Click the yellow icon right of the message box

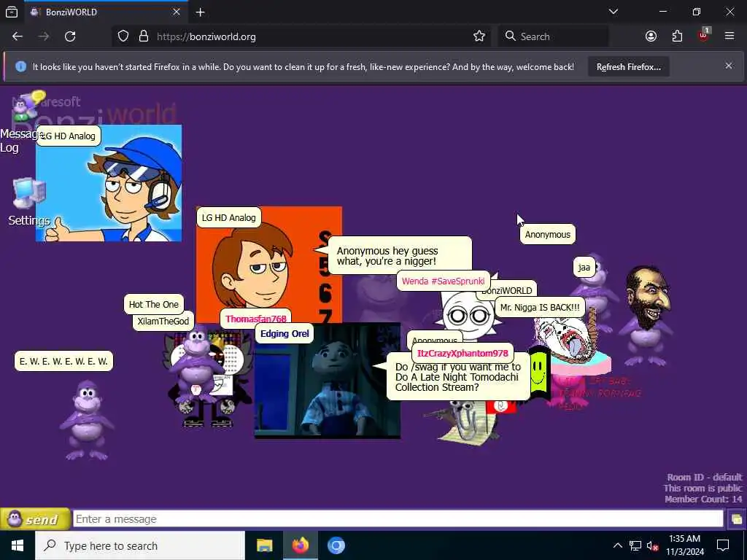tap(737, 519)
